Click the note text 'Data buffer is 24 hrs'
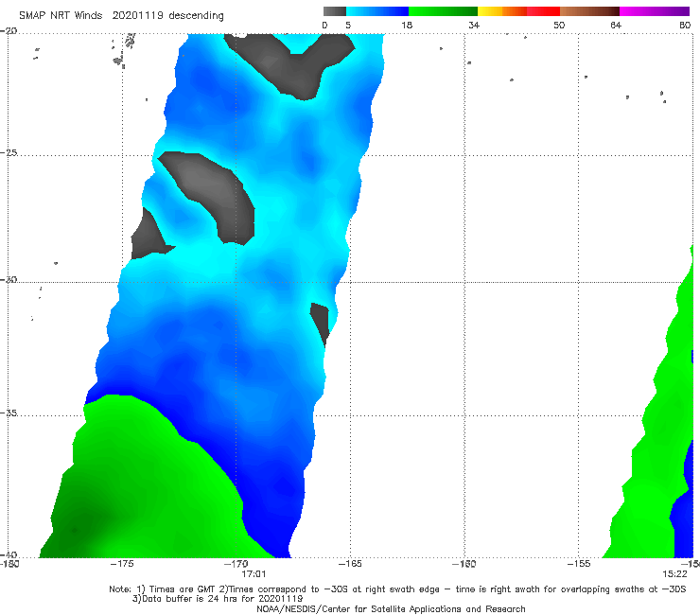The width and height of the screenshot is (700, 615). click(188, 599)
